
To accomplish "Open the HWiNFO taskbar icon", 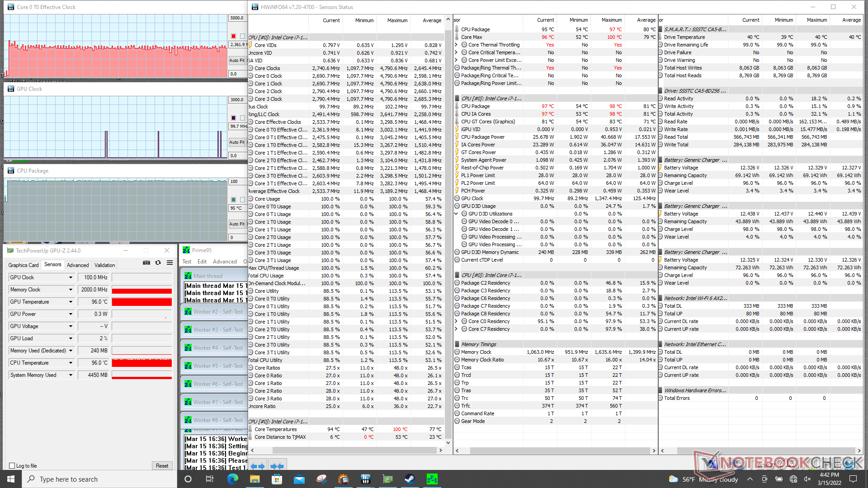I will 366,479.
